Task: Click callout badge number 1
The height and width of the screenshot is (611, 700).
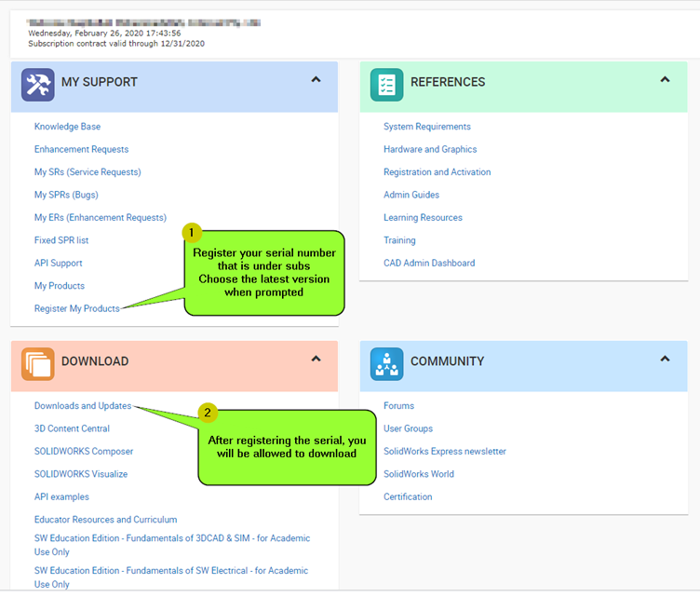Action: [191, 232]
